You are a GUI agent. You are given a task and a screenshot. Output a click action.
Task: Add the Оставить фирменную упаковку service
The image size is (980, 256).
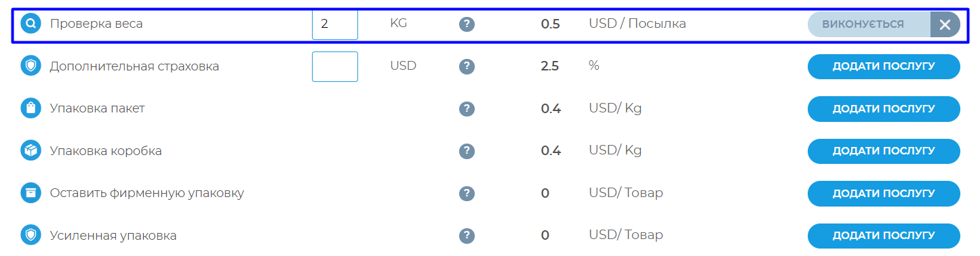point(884,194)
